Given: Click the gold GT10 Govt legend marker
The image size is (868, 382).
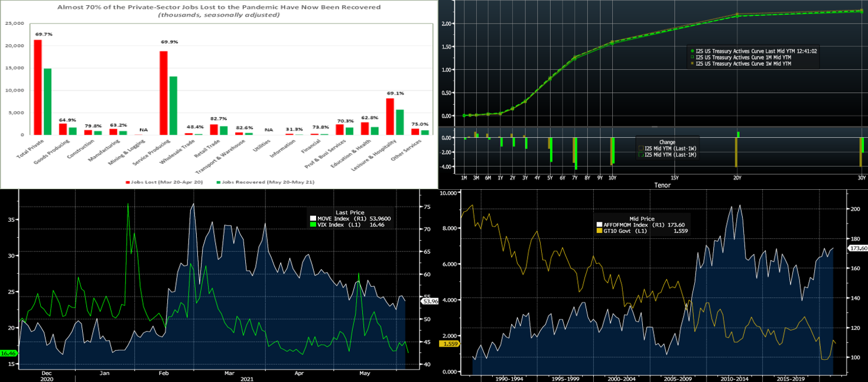Looking at the screenshot, I should [599, 231].
